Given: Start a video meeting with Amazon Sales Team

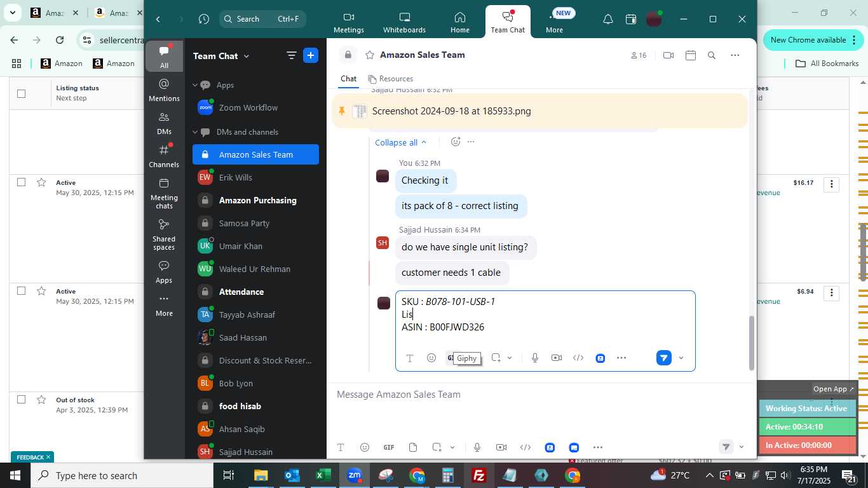Looking at the screenshot, I should 668,55.
